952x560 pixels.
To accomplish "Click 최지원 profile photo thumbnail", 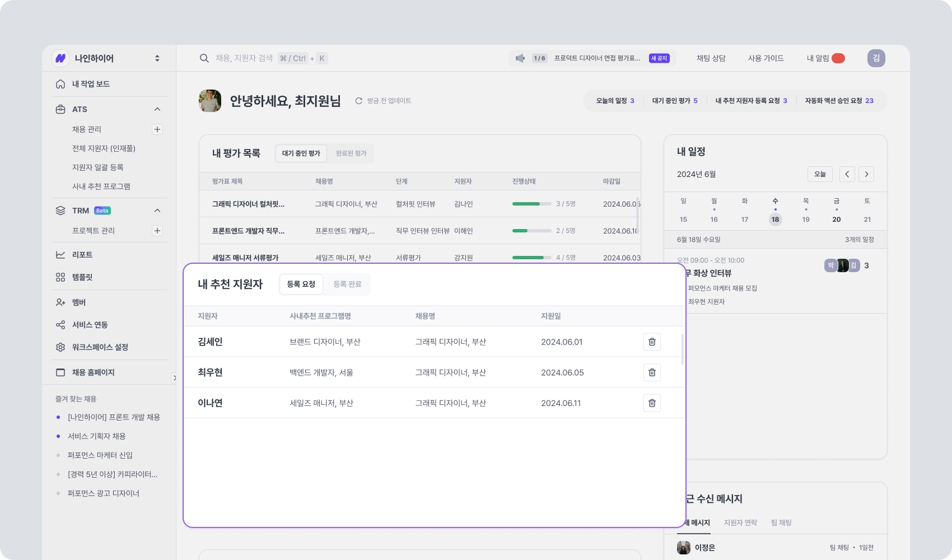I will tap(210, 101).
